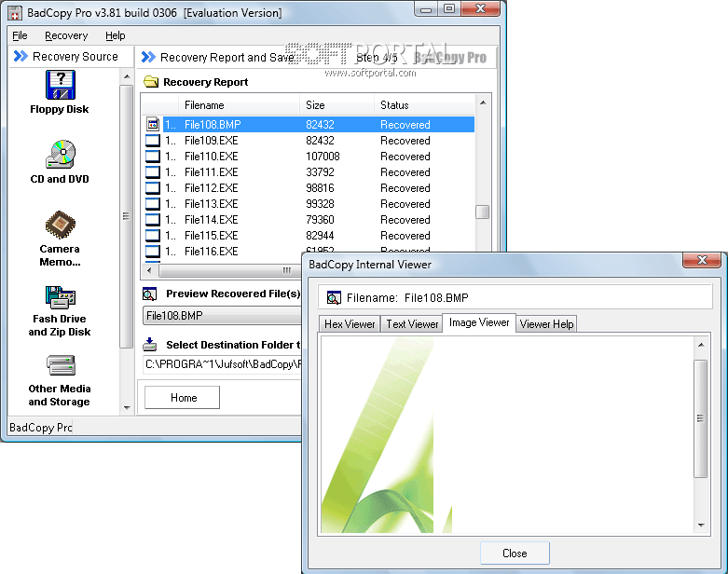728x574 pixels.
Task: Select Camera Memory card source icon
Action: tap(61, 225)
